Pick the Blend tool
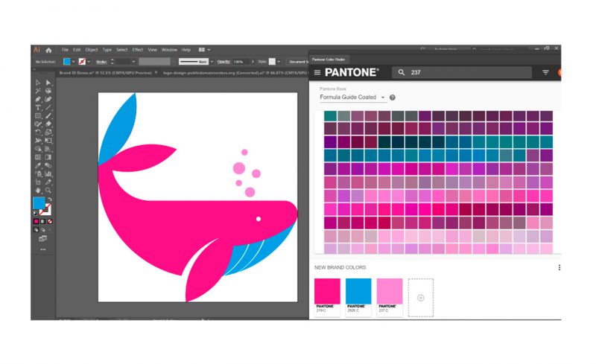 click(48, 165)
